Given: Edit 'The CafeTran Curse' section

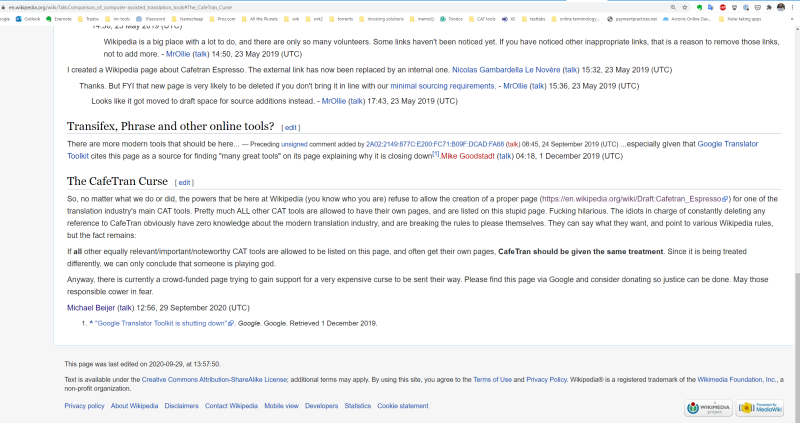Looking at the screenshot, I should point(184,182).
